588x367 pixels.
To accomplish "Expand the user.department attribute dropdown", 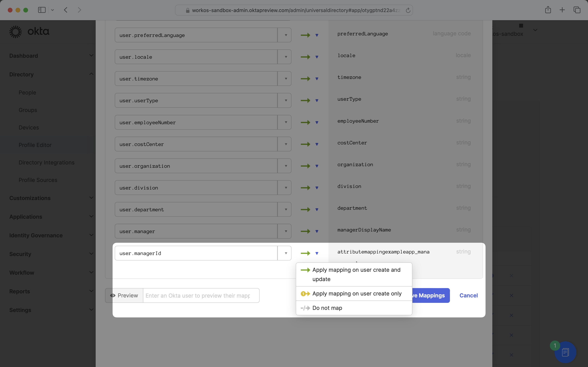I will (286, 210).
